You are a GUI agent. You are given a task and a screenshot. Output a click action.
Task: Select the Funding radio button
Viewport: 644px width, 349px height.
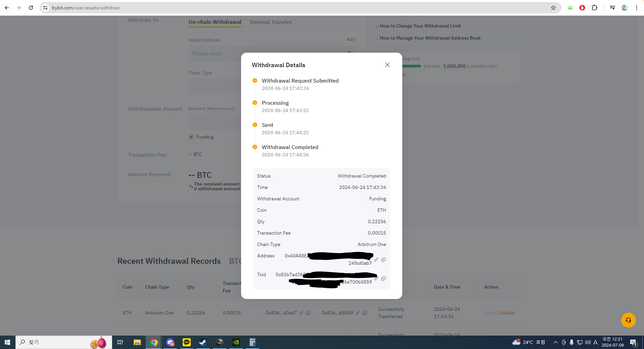[191, 137]
